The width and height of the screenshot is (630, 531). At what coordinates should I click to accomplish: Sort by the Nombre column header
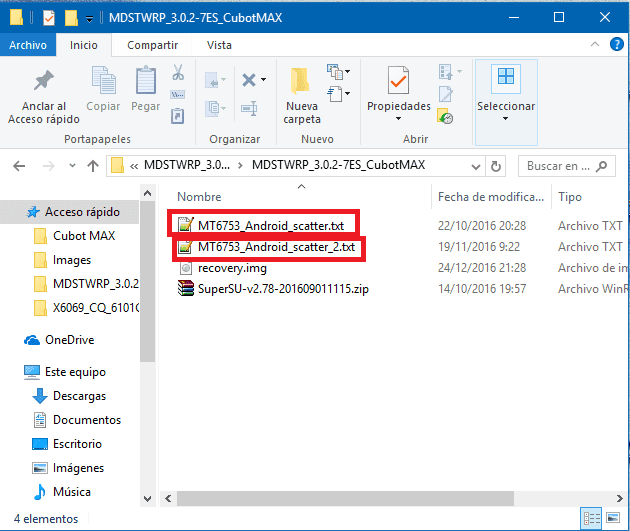click(x=199, y=197)
